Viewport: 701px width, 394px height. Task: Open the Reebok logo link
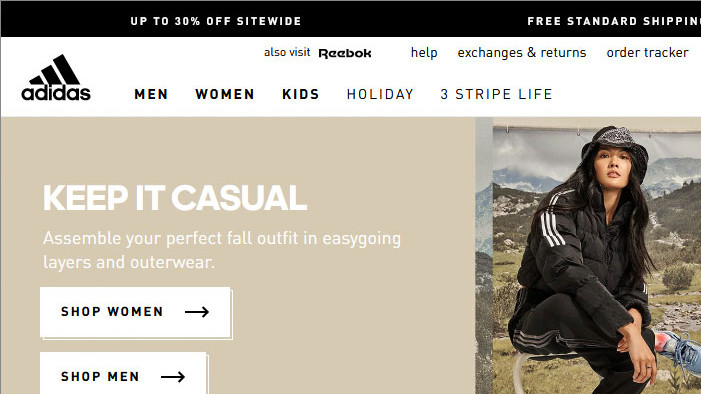click(345, 53)
